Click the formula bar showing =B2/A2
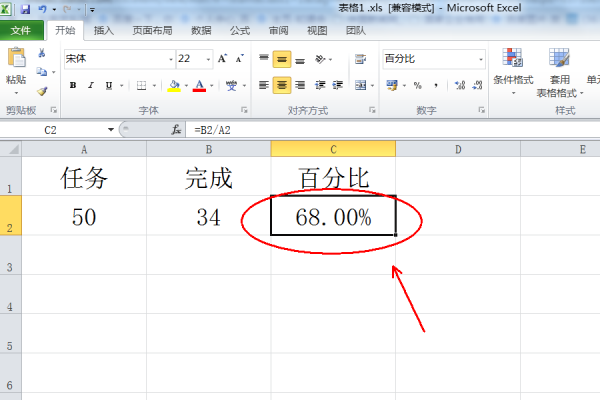Screen dimensions: 600x400 point(392,130)
